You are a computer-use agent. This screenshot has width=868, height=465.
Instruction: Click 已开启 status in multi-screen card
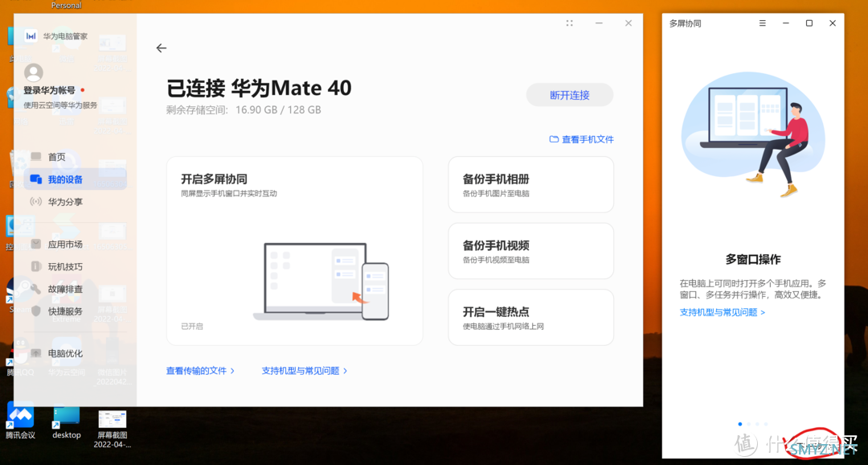[192, 327]
